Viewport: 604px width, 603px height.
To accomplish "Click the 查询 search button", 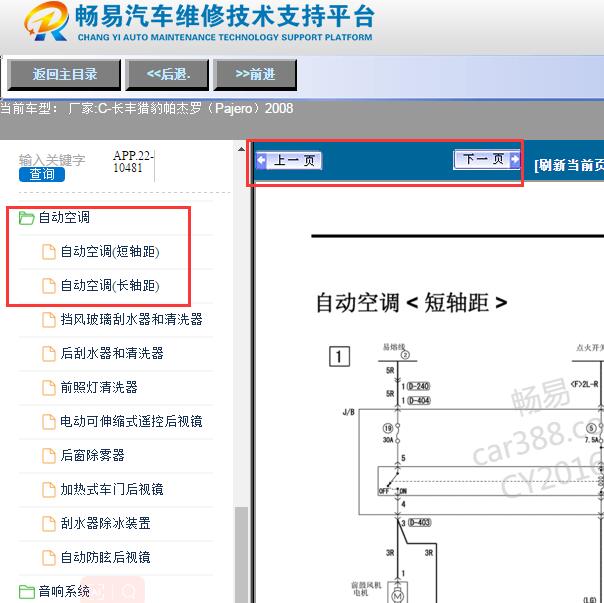I will 42,174.
